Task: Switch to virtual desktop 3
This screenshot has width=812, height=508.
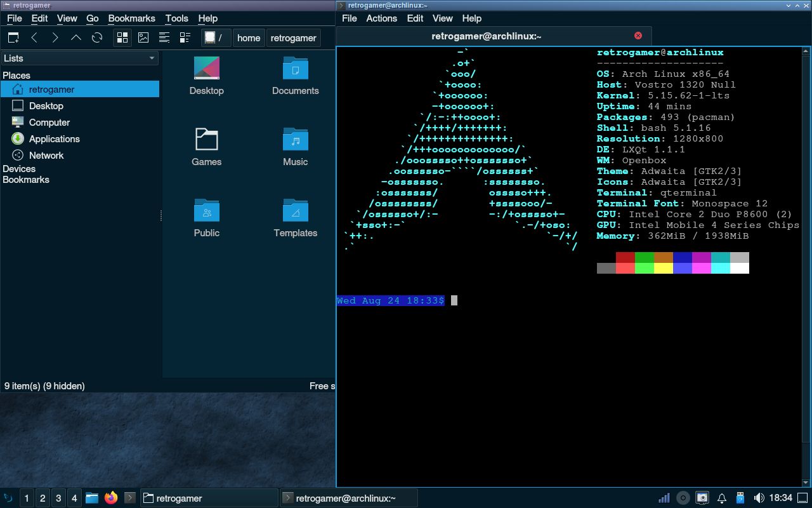Action: click(x=58, y=498)
